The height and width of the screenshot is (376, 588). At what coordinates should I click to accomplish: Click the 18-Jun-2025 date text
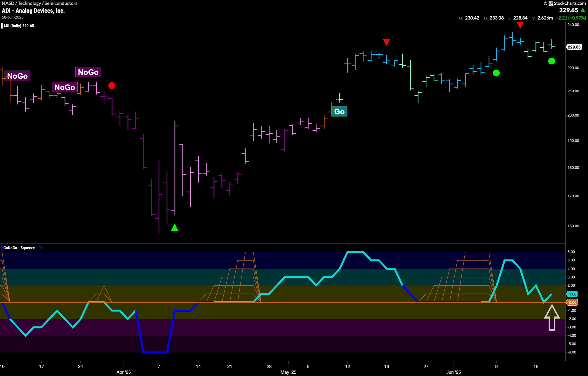coord(13,17)
